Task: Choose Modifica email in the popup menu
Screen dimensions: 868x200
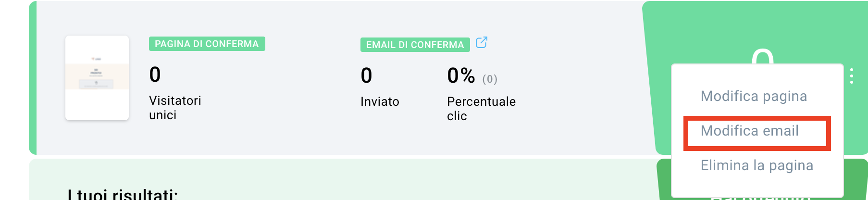Action: [750, 131]
